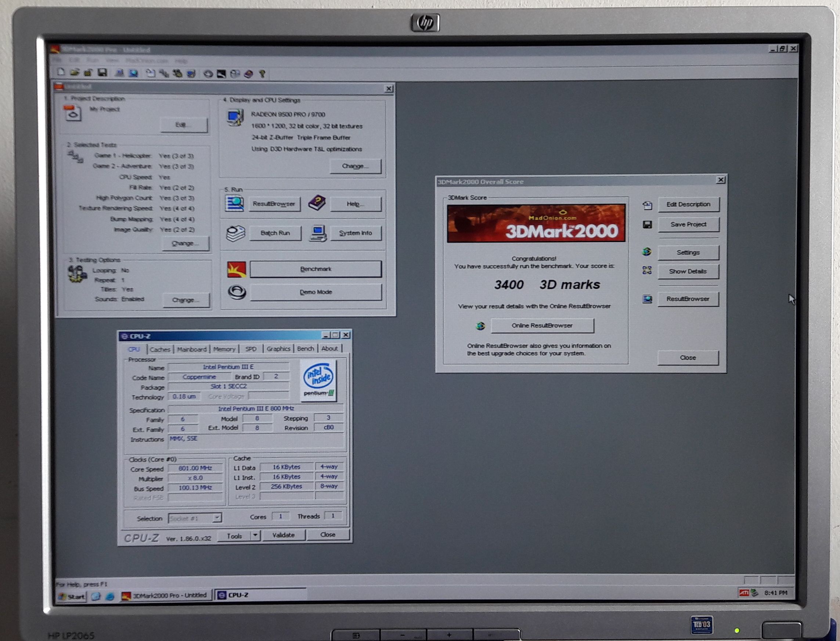Click Online ResultBrowser button
This screenshot has height=641, width=840.
(542, 325)
